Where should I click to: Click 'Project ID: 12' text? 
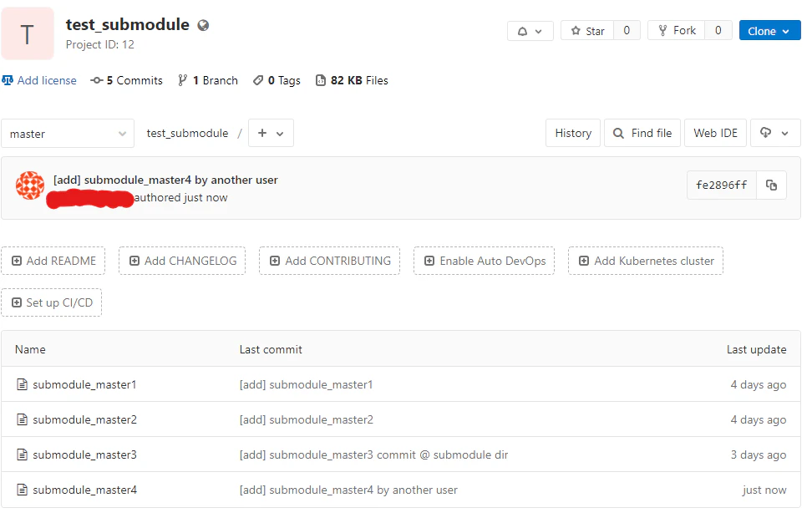tap(100, 44)
